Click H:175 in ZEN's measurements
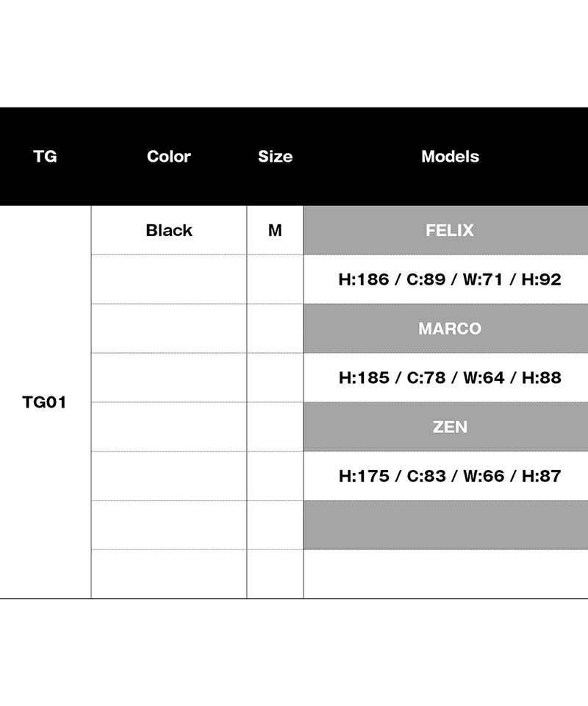This screenshot has width=588, height=706. coord(363,477)
